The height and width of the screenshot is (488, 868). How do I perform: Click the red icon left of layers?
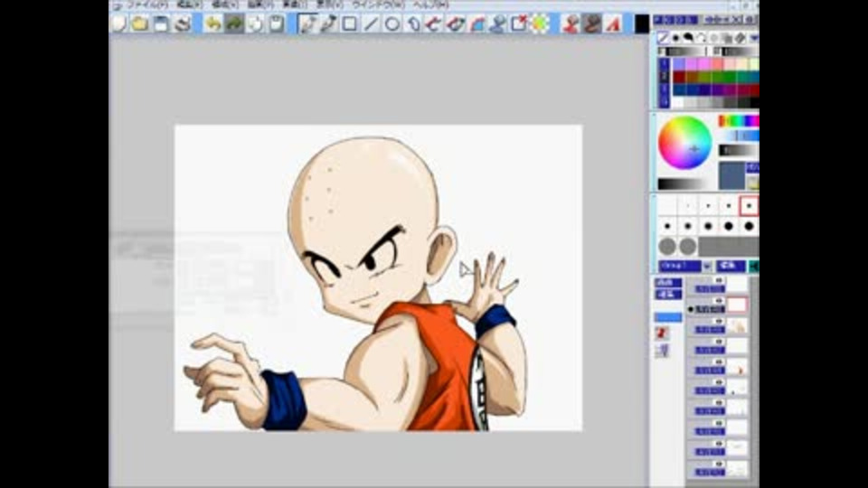(x=662, y=333)
